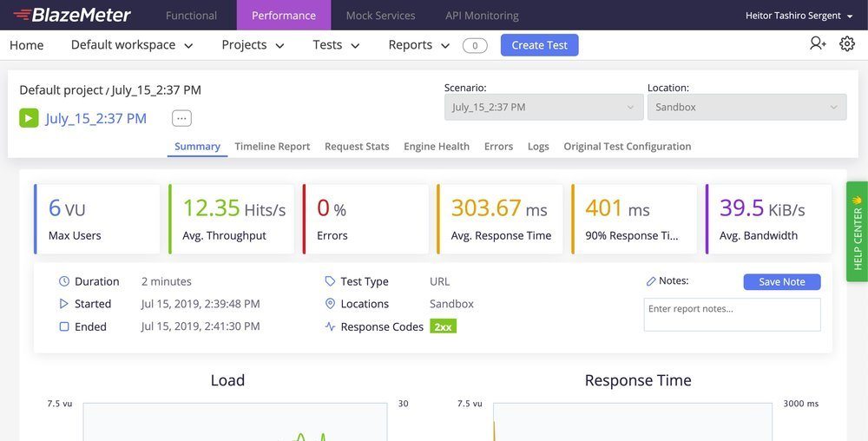Screen dimensions: 868x441
Task: Click the 0 % Errors card
Action: click(365, 219)
